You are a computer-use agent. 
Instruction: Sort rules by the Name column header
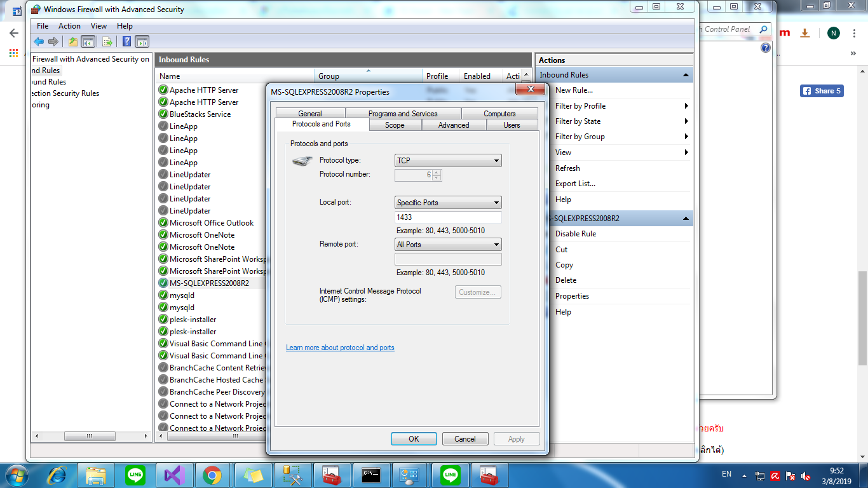tap(234, 76)
